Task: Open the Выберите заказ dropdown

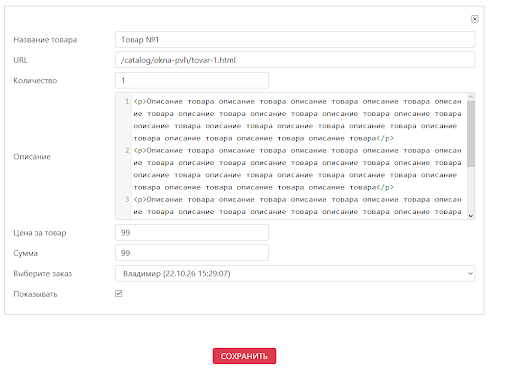Action: [295, 274]
